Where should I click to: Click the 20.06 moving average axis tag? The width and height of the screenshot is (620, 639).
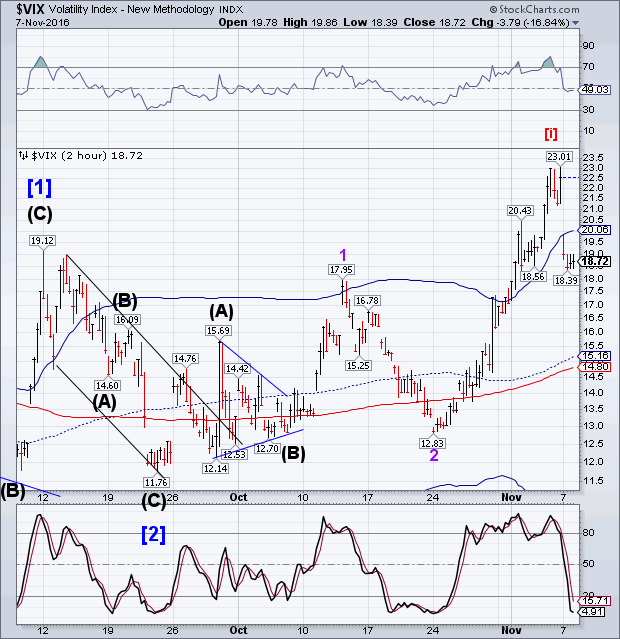coord(595,230)
